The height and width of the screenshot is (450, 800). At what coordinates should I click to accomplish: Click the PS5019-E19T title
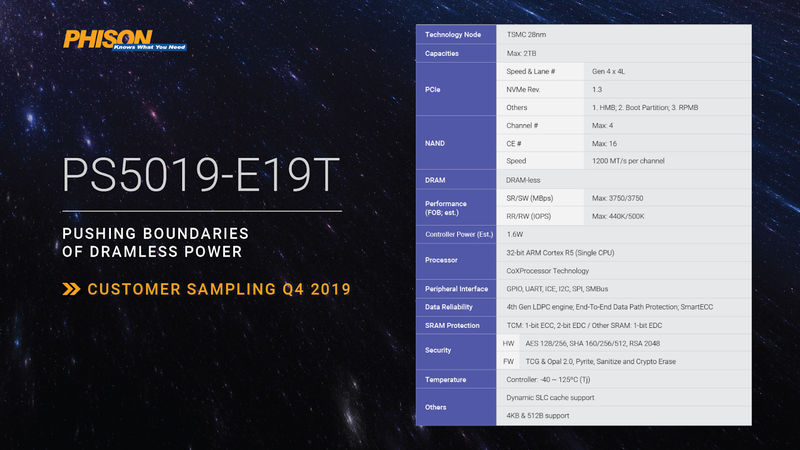201,174
